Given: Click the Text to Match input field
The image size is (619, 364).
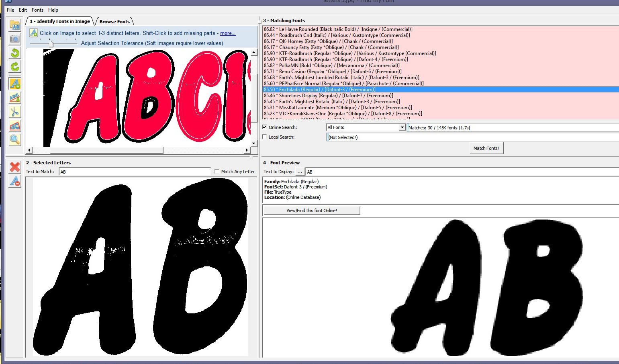Looking at the screenshot, I should coord(135,172).
